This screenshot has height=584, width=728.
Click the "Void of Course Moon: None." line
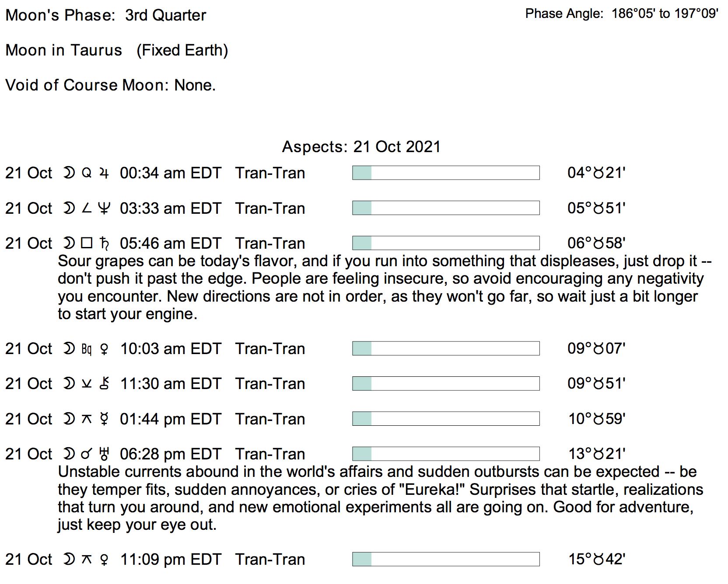[110, 85]
